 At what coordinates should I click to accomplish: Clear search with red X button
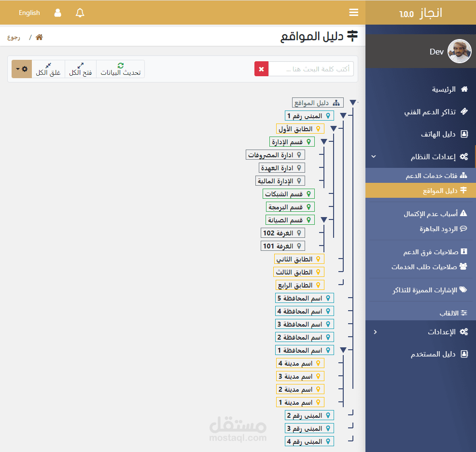point(261,69)
